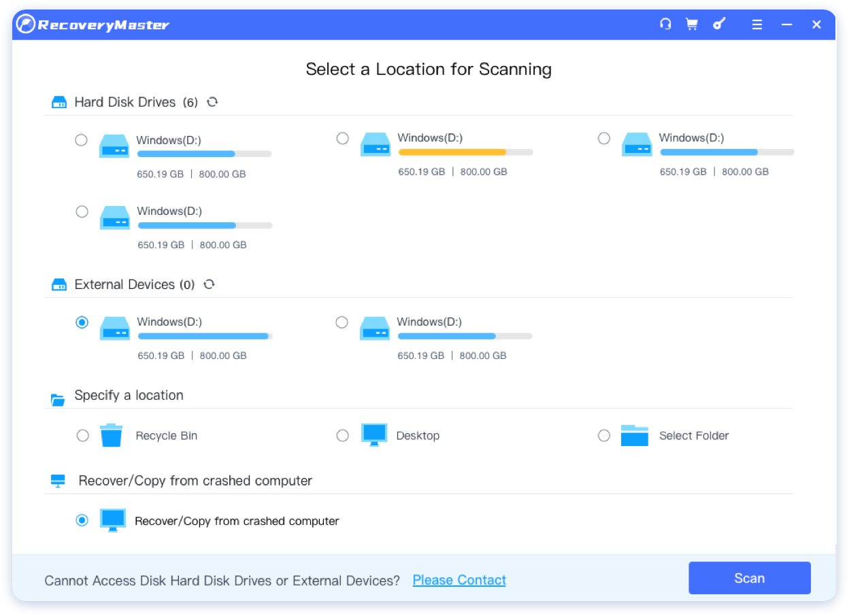Select fourth Windows(D:) radio under Hard Disk Drives
The image size is (849, 616).
pyautogui.click(x=82, y=211)
